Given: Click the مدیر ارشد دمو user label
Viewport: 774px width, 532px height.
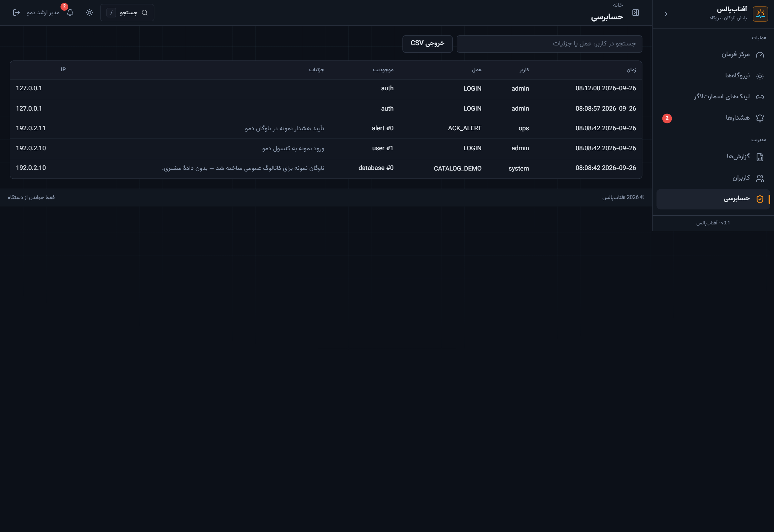Looking at the screenshot, I should click(43, 13).
